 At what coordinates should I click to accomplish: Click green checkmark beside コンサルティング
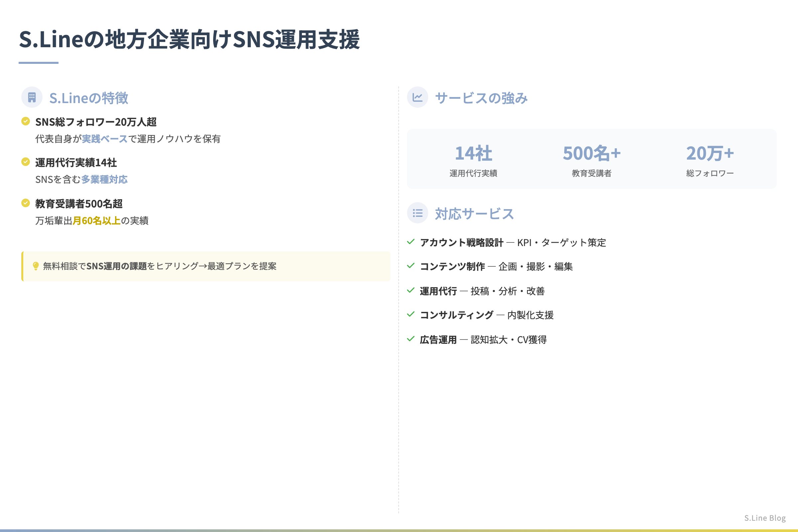pyautogui.click(x=411, y=314)
